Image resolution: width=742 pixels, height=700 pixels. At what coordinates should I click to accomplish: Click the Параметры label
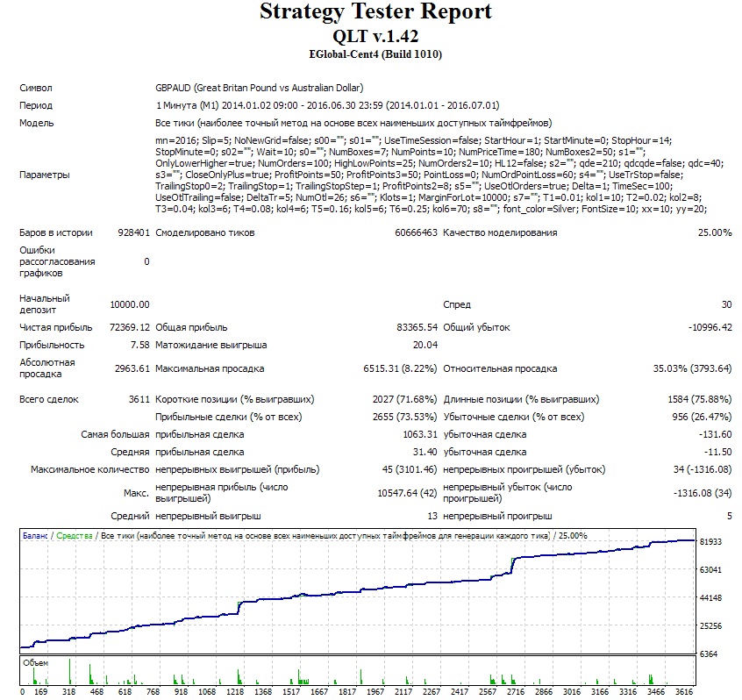click(45, 175)
